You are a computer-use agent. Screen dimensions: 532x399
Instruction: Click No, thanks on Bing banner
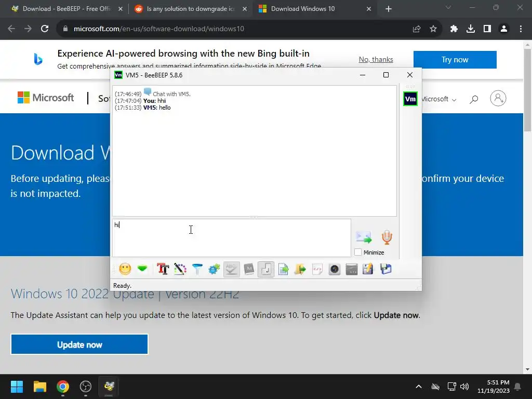tap(376, 59)
